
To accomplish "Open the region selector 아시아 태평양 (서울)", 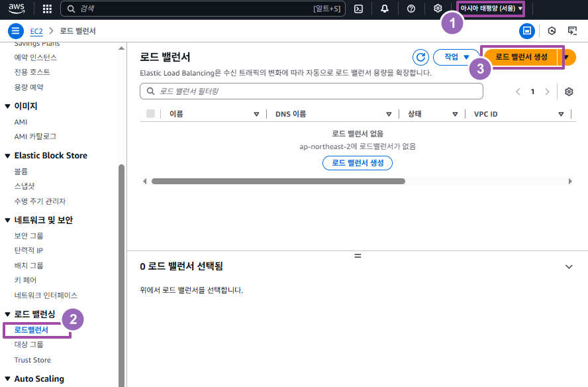I will (491, 8).
